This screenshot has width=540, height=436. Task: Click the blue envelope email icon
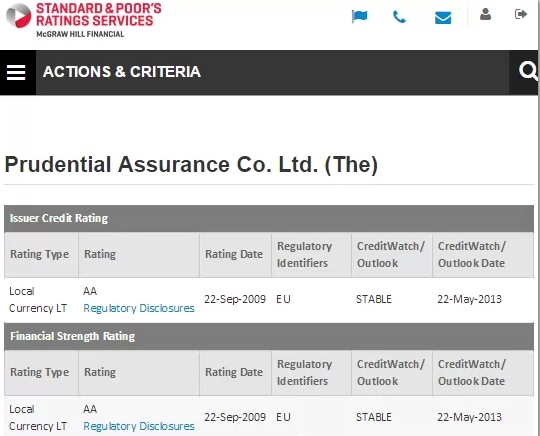point(443,18)
